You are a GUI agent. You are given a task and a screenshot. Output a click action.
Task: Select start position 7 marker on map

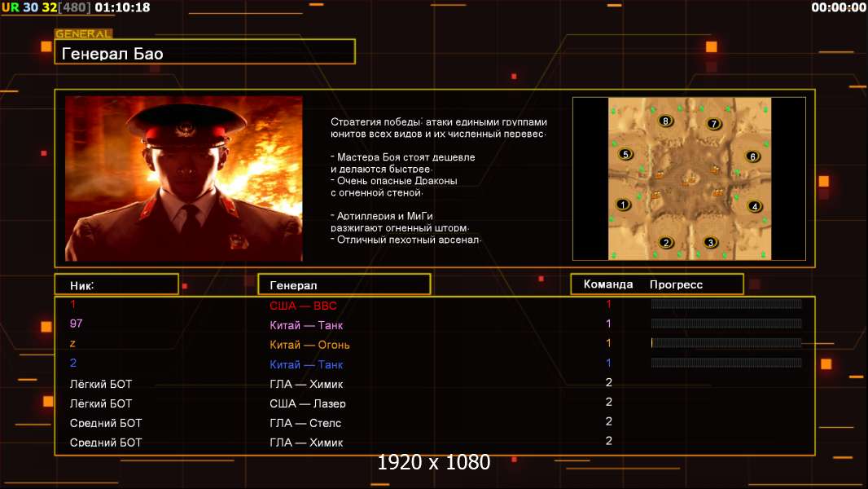coord(714,124)
